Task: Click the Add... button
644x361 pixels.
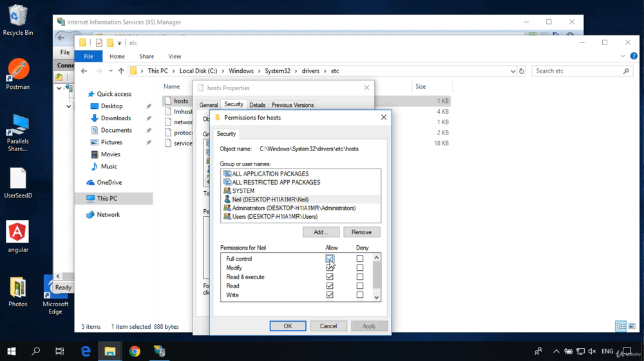Action: [321, 232]
